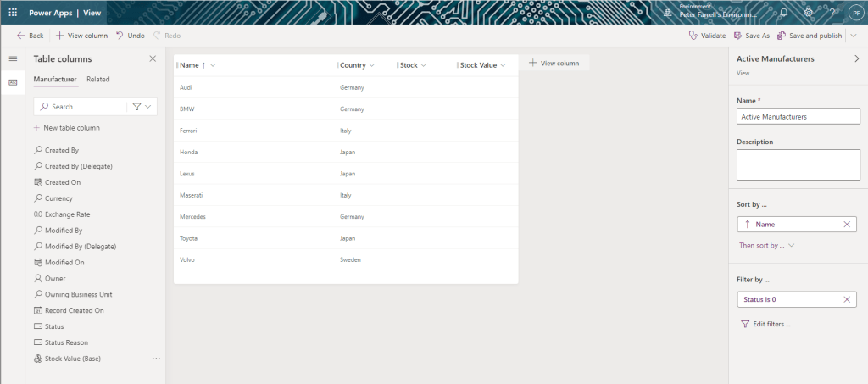Expand the Then sort by dropdown
The height and width of the screenshot is (384, 868).
[x=767, y=245]
